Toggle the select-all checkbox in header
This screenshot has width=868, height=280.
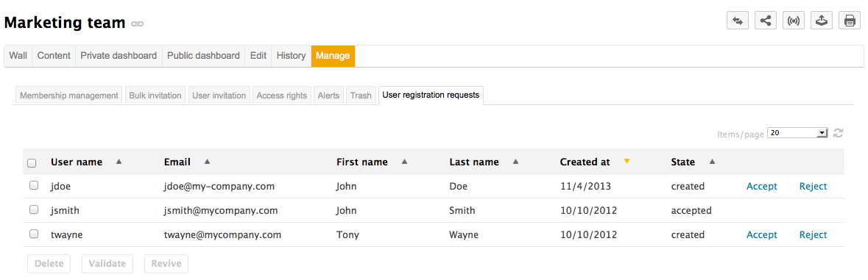coord(32,163)
